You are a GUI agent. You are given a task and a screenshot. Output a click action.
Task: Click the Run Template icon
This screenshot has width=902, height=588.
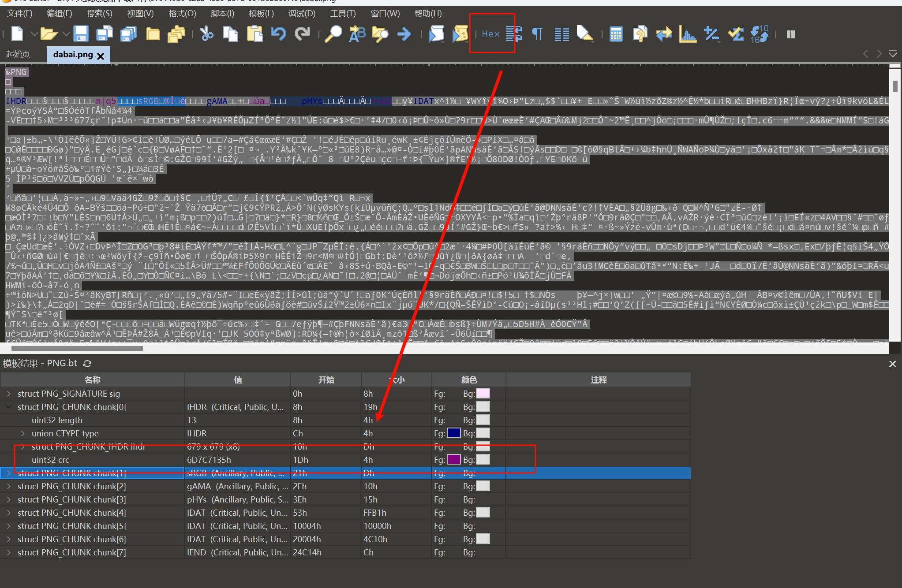click(460, 34)
